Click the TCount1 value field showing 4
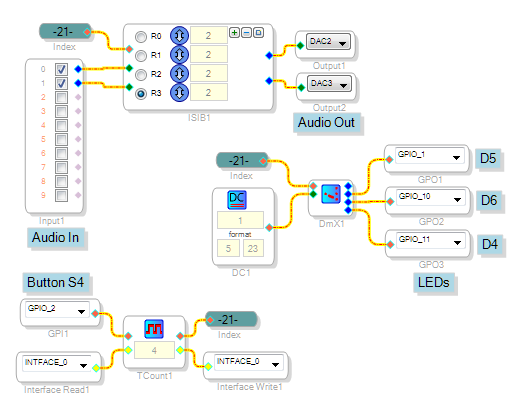 click(154, 350)
